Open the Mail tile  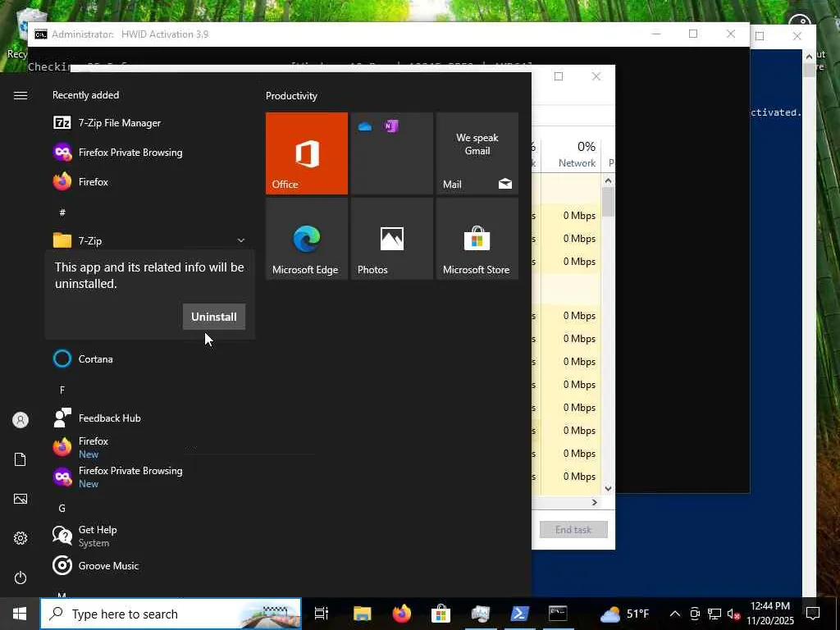pyautogui.click(x=477, y=153)
